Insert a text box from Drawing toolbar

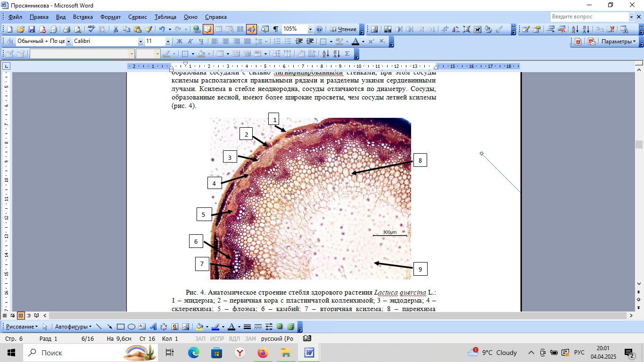point(142,327)
